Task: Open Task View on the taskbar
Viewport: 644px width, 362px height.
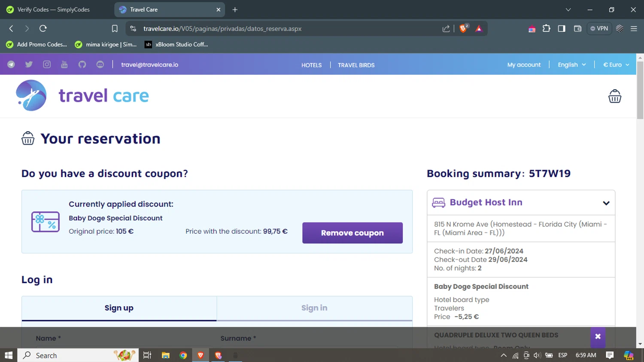Action: [x=147, y=355]
